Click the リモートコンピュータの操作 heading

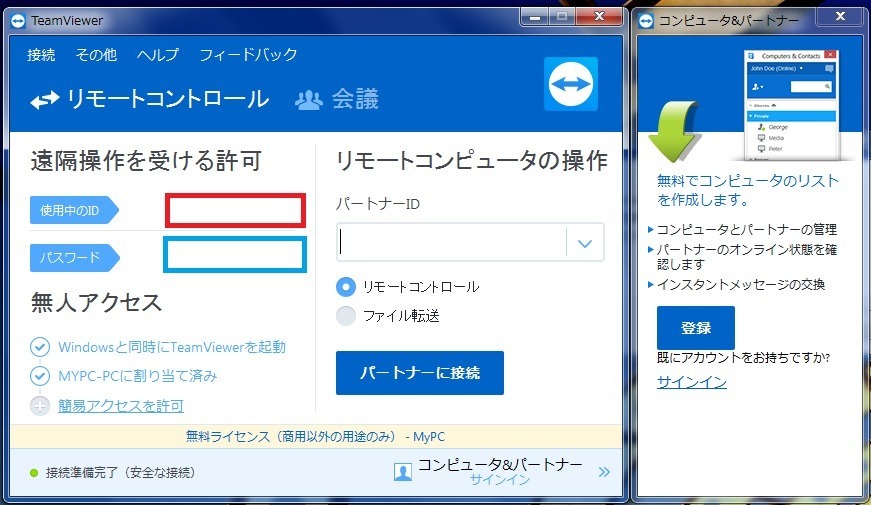(472, 161)
